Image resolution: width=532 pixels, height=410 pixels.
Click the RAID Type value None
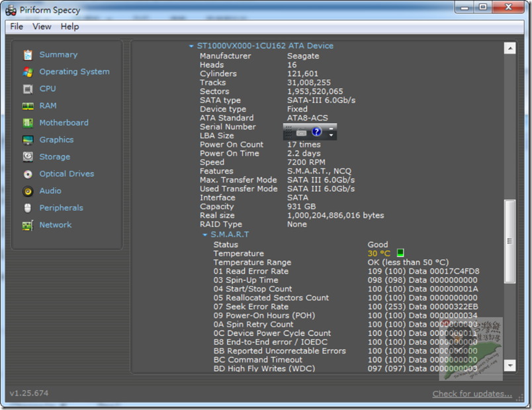(x=297, y=224)
